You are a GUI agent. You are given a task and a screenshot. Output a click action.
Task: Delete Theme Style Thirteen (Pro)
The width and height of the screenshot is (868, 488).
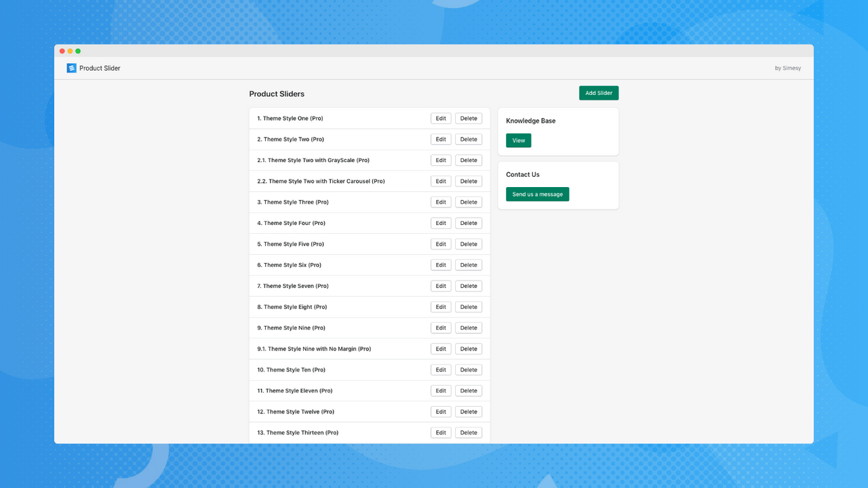468,432
